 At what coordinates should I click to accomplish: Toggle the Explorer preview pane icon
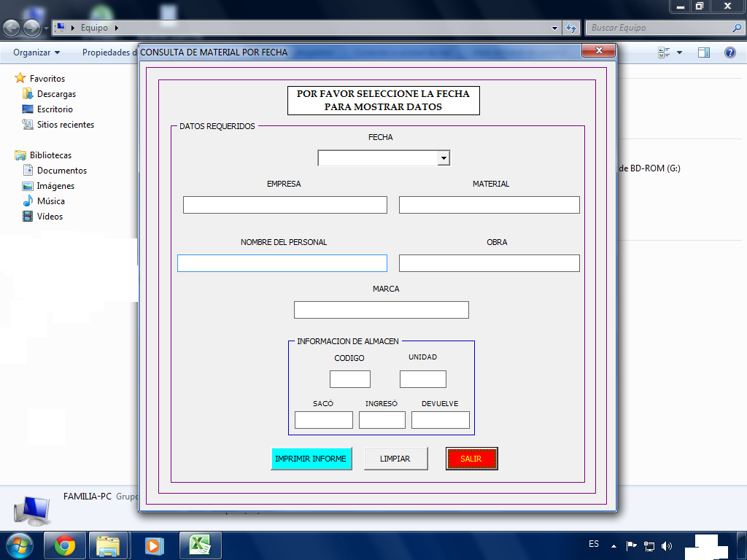pyautogui.click(x=704, y=52)
